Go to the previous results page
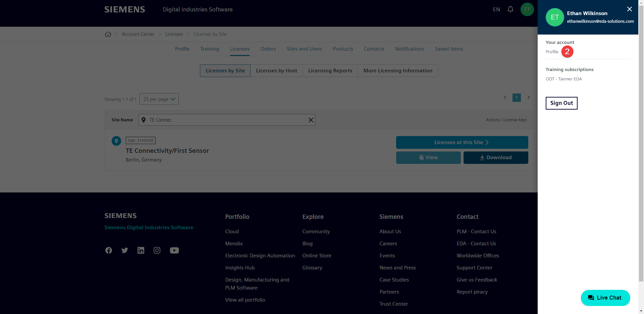Viewport: 644px width, 314px height. click(x=505, y=98)
